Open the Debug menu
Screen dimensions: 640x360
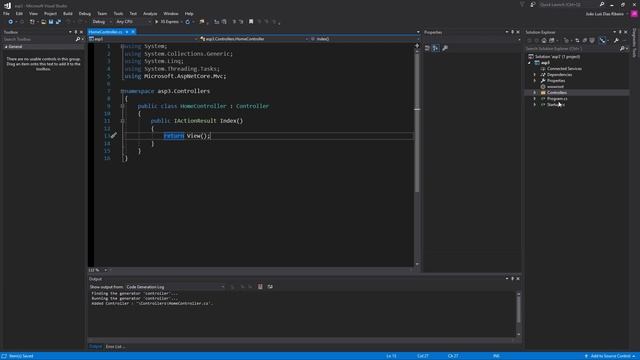pos(85,13)
